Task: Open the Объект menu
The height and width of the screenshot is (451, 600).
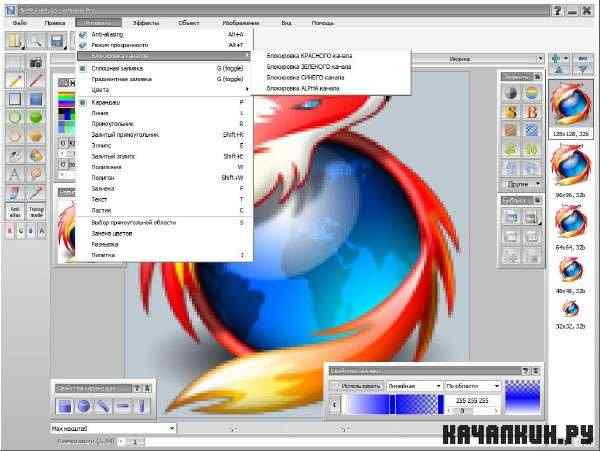Action: (189, 23)
